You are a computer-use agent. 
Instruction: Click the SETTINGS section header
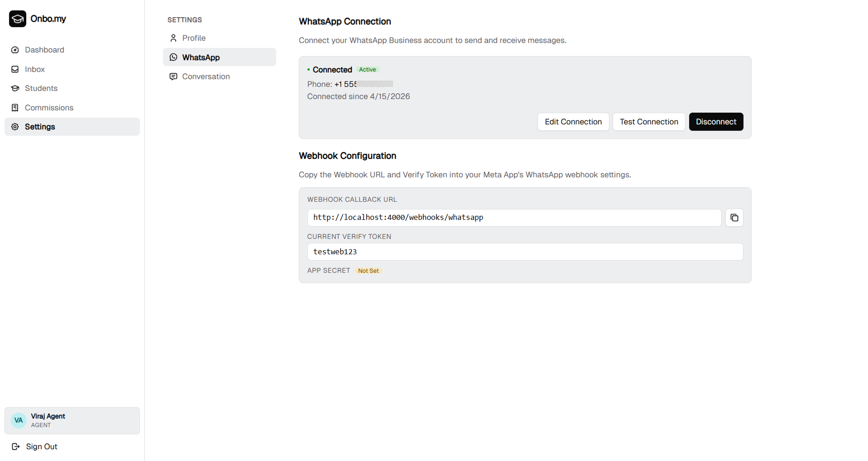184,20
